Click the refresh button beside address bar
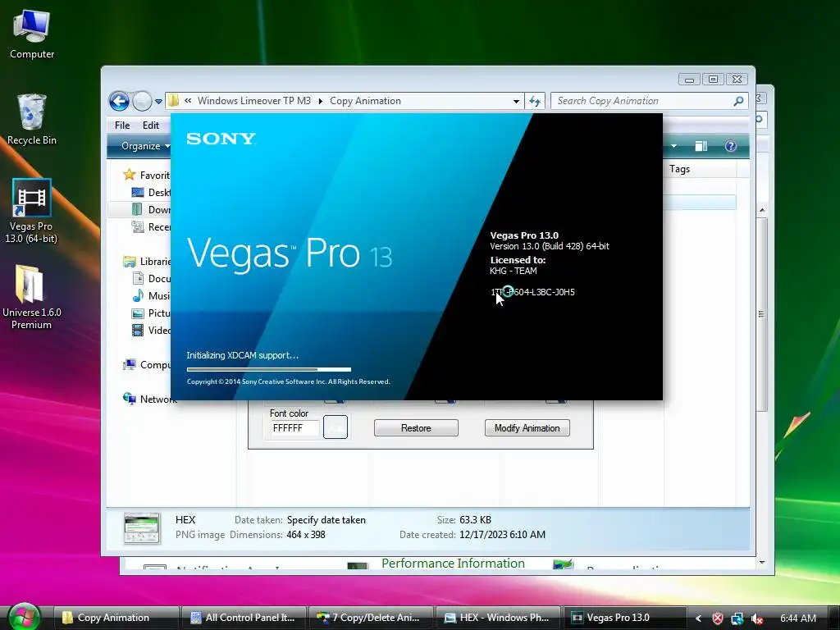Viewport: 840px width, 630px height. pyautogui.click(x=535, y=101)
